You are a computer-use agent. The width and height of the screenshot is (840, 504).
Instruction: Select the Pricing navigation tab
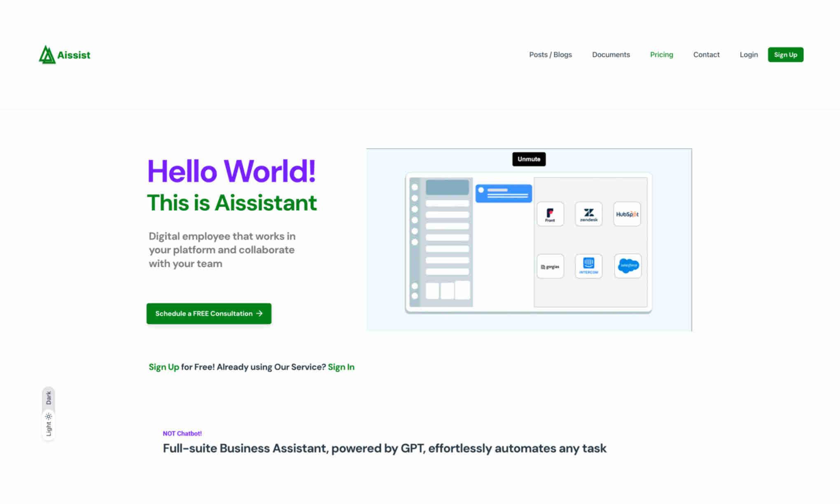point(661,55)
